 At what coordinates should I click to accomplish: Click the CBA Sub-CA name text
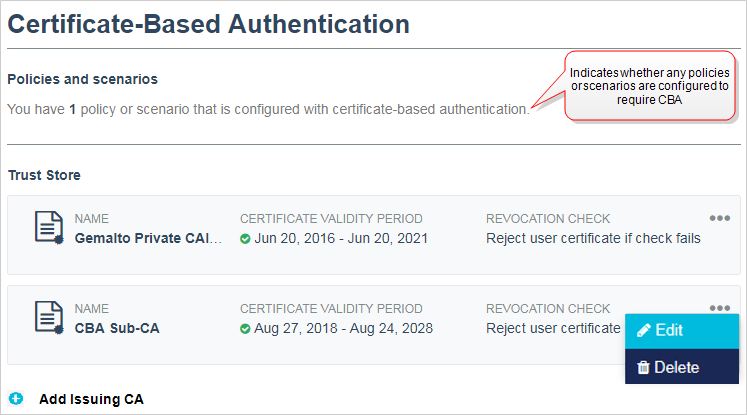coord(117,328)
